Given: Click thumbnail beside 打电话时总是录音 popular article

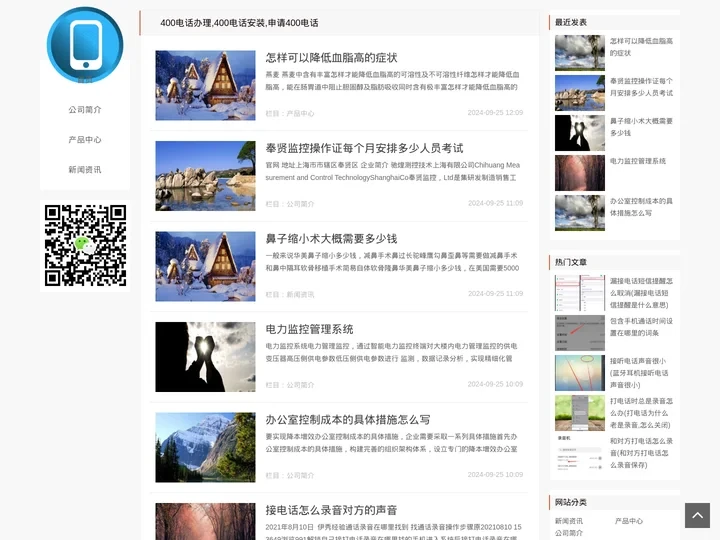Looking at the screenshot, I should (x=579, y=413).
